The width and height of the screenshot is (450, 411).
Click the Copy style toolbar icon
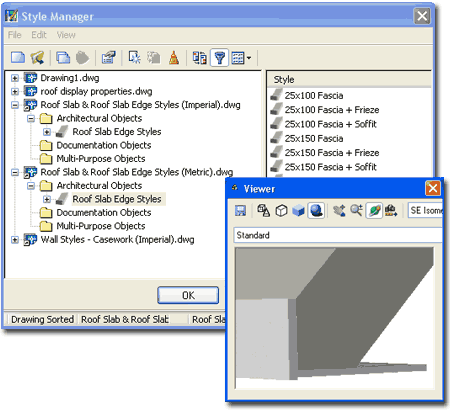point(63,58)
